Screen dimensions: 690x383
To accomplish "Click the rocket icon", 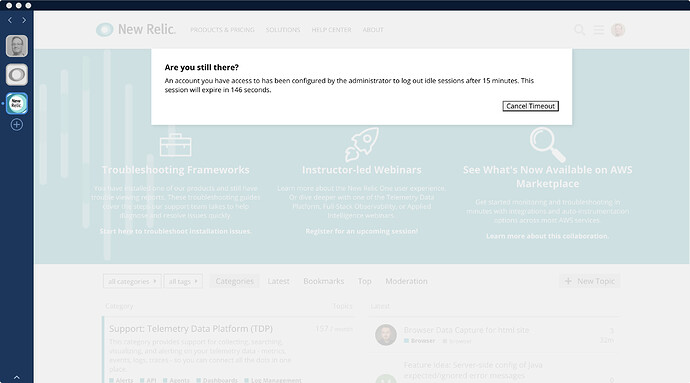I will tap(362, 144).
